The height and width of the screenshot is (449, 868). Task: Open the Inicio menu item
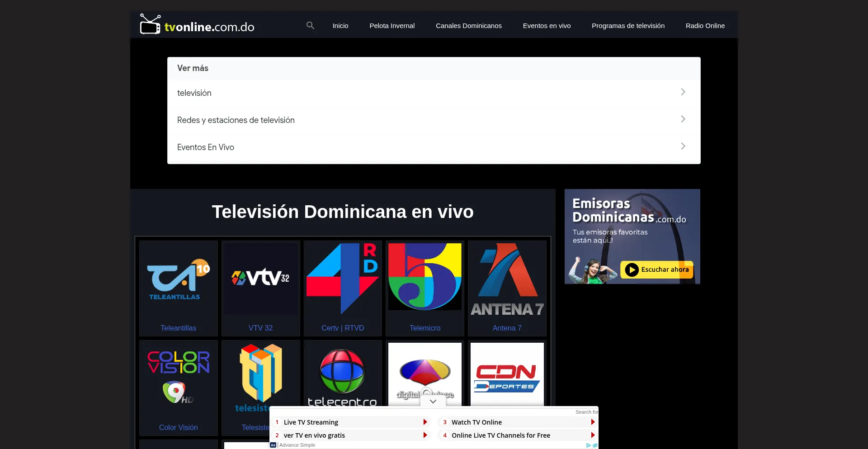(340, 26)
